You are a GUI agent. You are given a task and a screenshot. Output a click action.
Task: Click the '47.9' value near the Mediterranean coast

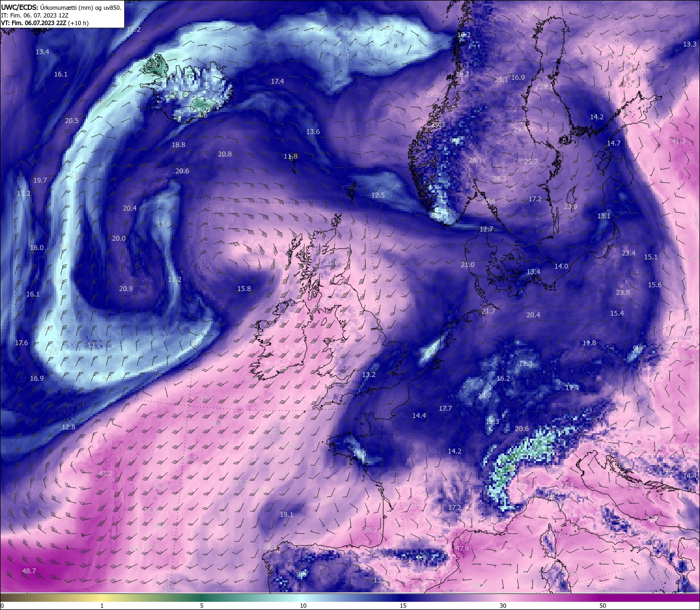tap(462, 549)
